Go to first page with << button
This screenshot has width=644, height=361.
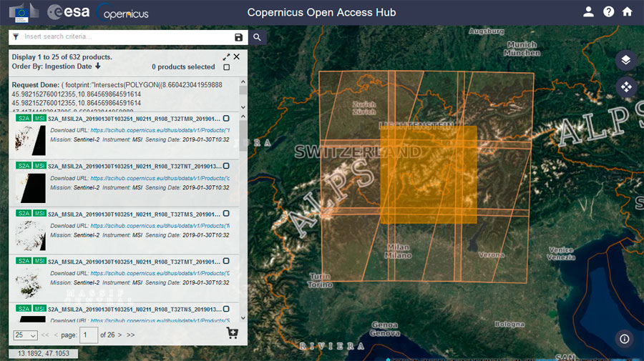[45, 335]
